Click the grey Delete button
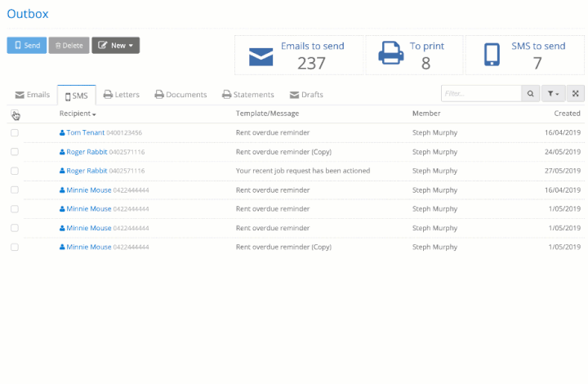 coord(69,46)
